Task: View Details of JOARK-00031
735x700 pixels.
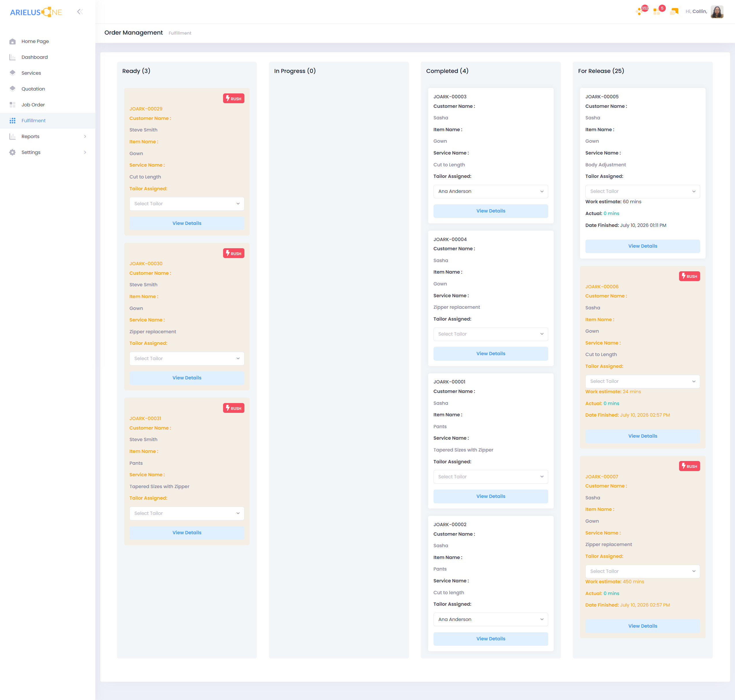Action: 186,533
